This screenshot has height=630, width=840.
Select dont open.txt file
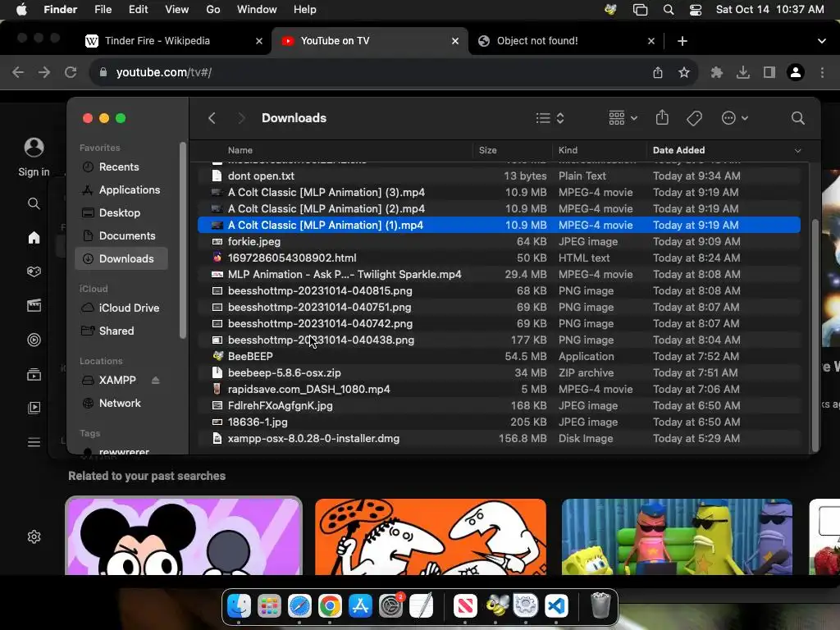tap(499, 176)
